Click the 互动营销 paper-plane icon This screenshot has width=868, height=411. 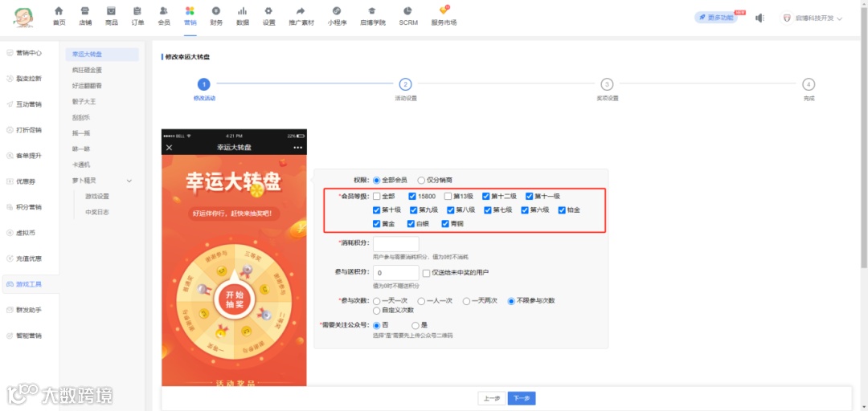10,104
